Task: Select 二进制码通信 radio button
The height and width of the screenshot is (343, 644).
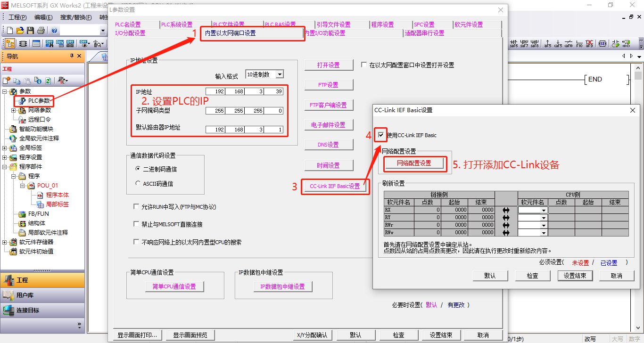Action: (x=138, y=169)
